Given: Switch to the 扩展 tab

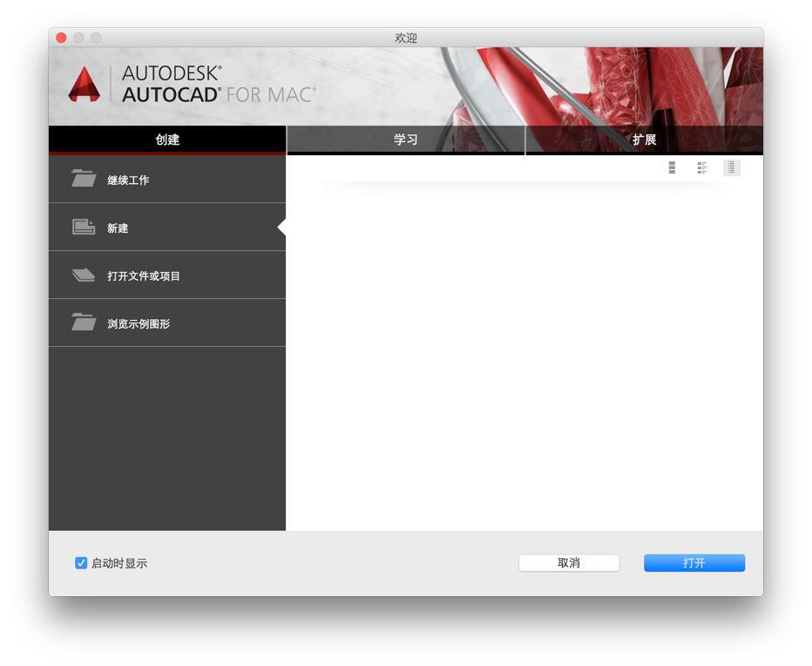Looking at the screenshot, I should (x=644, y=139).
